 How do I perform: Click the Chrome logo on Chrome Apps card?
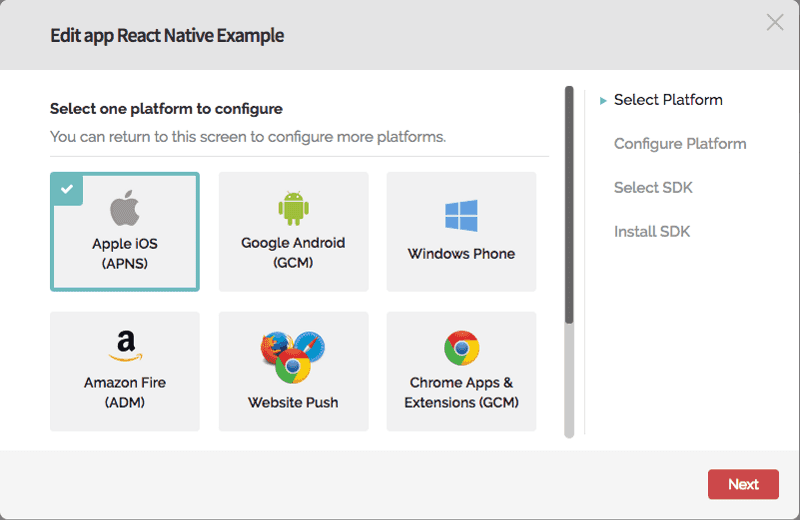click(462, 348)
